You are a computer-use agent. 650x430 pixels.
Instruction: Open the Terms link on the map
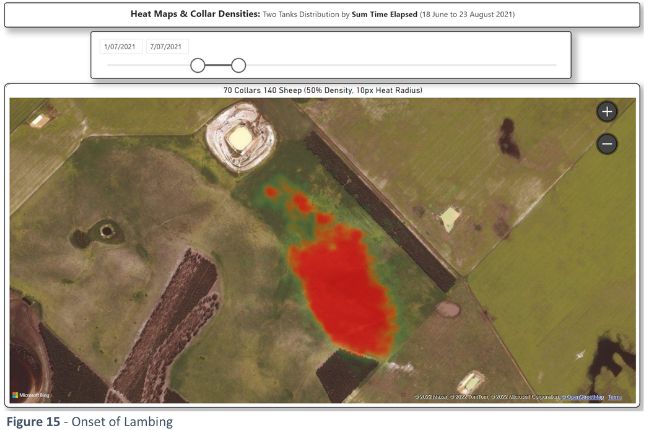coord(614,397)
